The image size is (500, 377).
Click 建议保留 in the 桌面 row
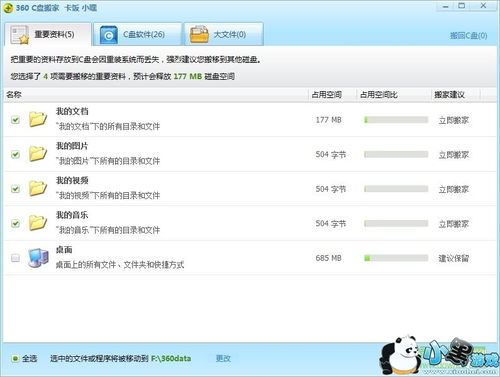pyautogui.click(x=454, y=258)
